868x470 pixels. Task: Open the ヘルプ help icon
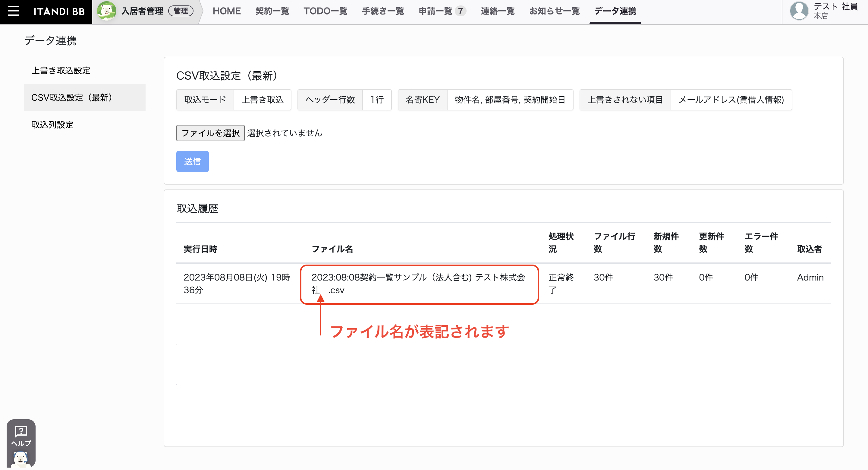tap(21, 443)
